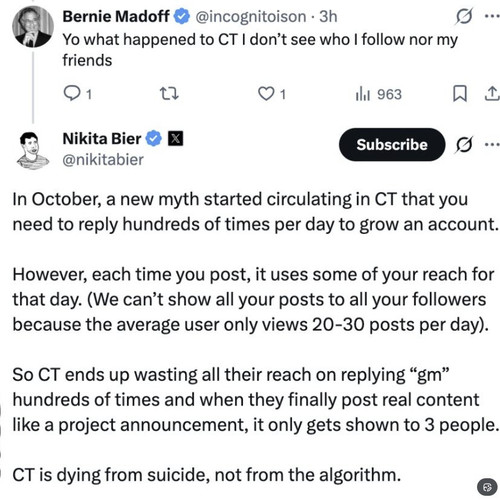This screenshot has height=500, width=500.
Task: Subscribe to Nikita Bier
Action: (392, 144)
